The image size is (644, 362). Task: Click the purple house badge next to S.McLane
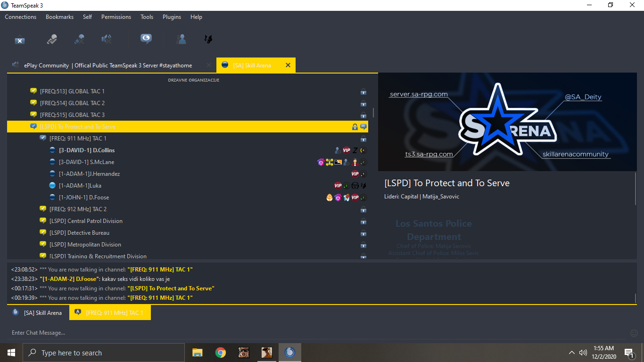coord(321,162)
